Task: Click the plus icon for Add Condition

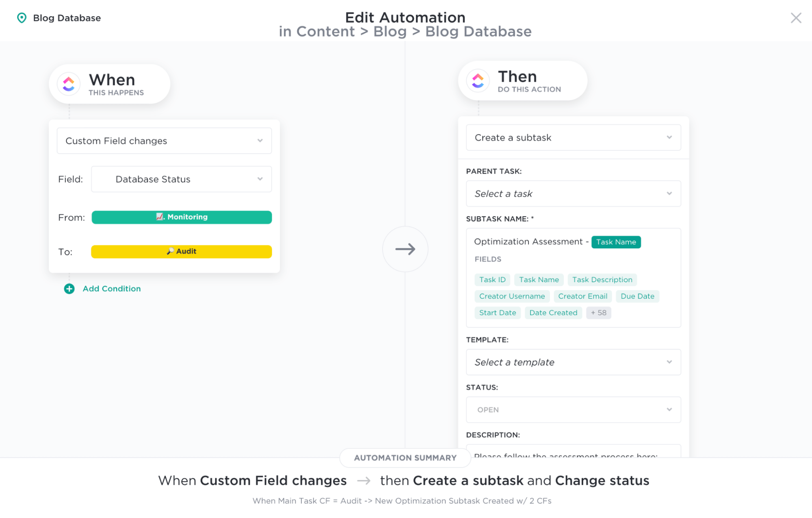Action: [69, 289]
